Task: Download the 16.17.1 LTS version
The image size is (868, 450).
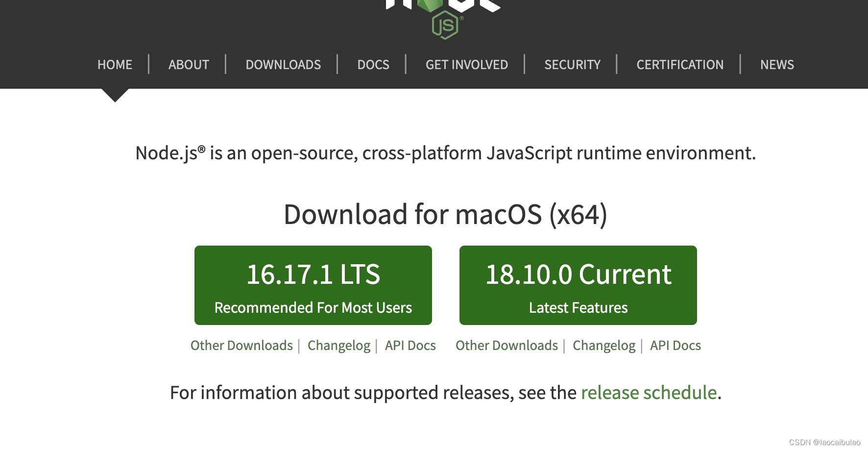Action: click(313, 285)
